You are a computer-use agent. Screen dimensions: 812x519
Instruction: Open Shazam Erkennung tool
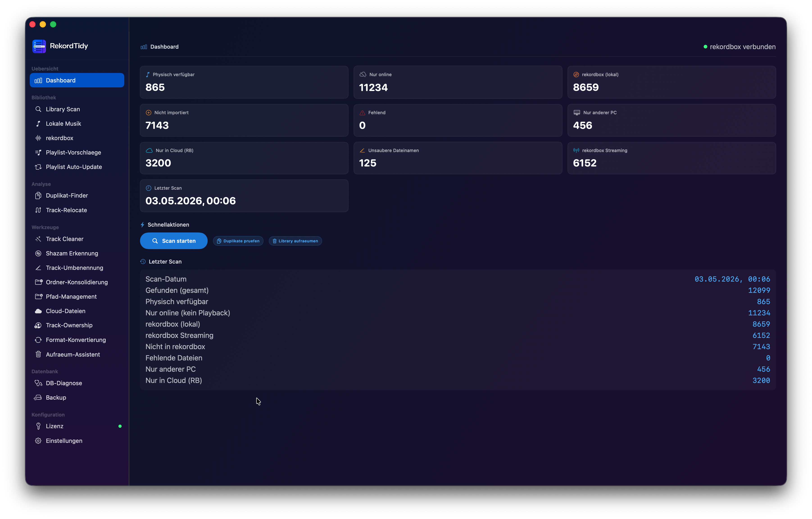[77, 253]
